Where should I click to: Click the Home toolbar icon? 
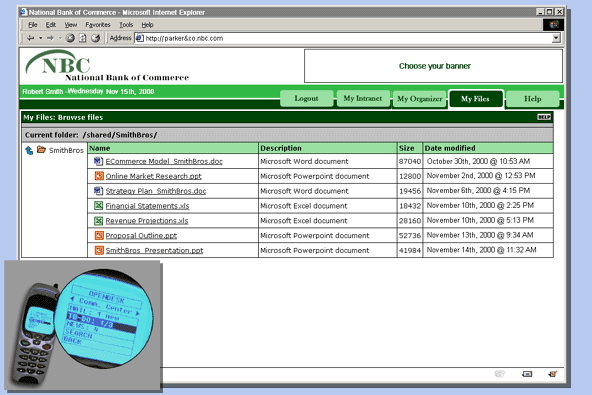(96, 38)
